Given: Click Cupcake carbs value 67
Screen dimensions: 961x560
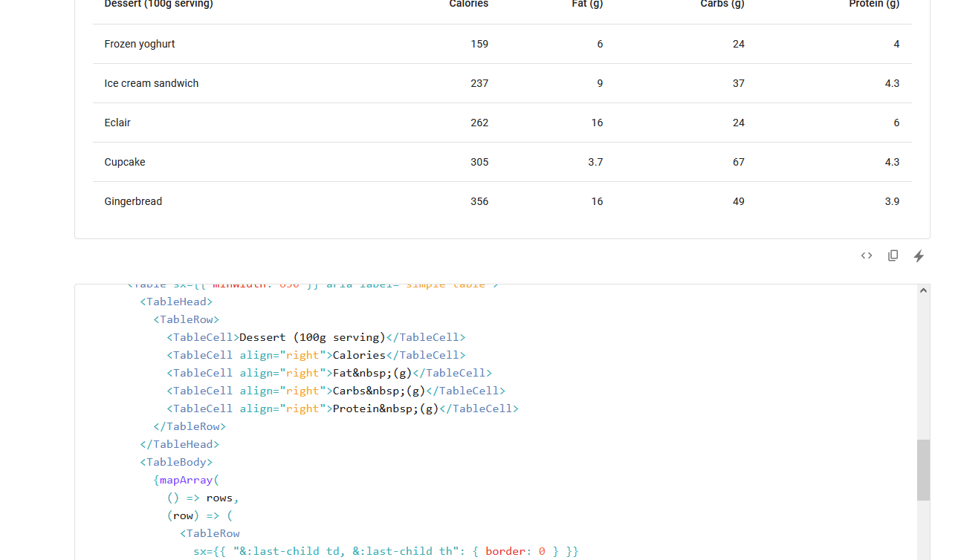Looking at the screenshot, I should click(738, 162).
